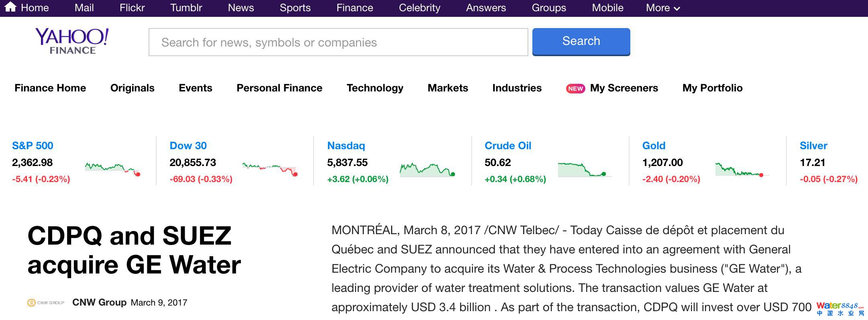Click the search input field
Screen dimensions: 868x320
(338, 42)
